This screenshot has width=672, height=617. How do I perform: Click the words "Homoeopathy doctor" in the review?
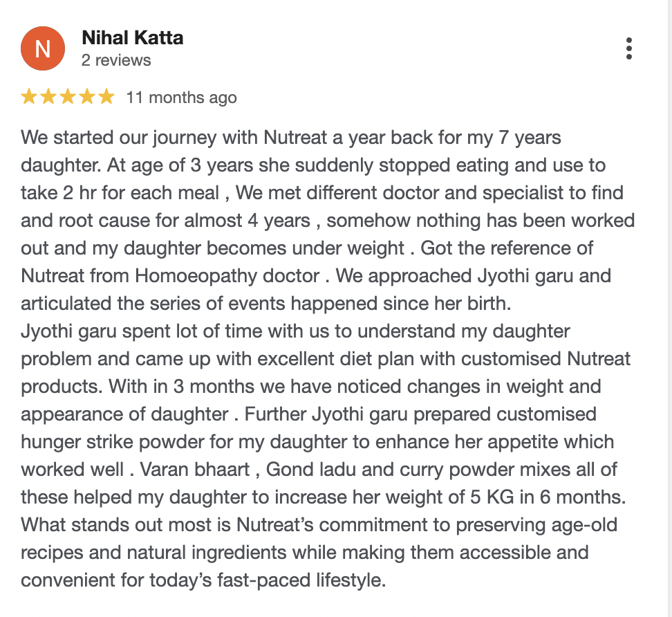(x=227, y=276)
